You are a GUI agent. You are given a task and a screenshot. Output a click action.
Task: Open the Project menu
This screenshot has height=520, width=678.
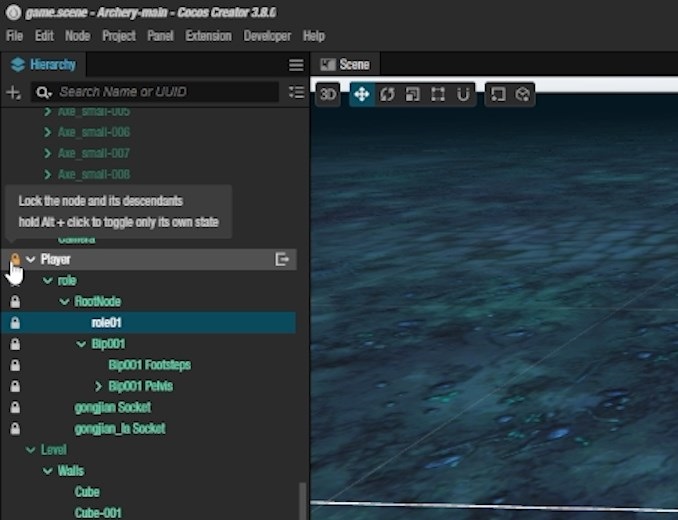[x=119, y=36]
